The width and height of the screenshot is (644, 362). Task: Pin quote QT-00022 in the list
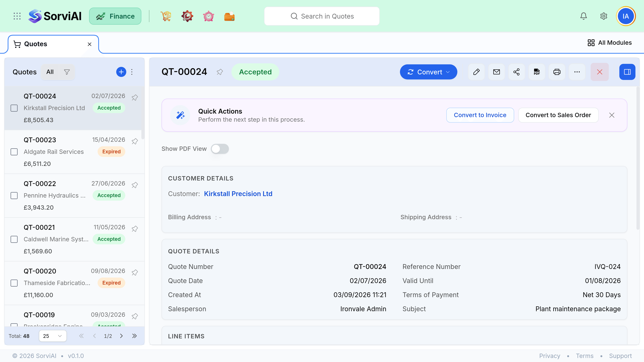coord(135,185)
